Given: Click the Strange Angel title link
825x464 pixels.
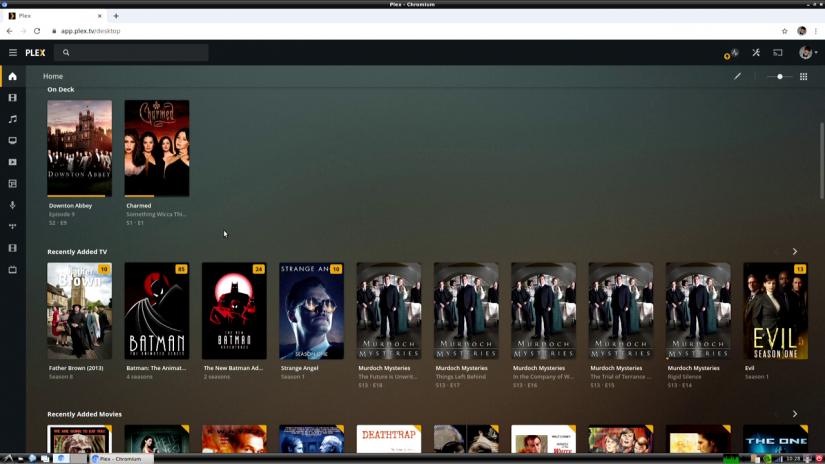Looking at the screenshot, I should click(299, 368).
